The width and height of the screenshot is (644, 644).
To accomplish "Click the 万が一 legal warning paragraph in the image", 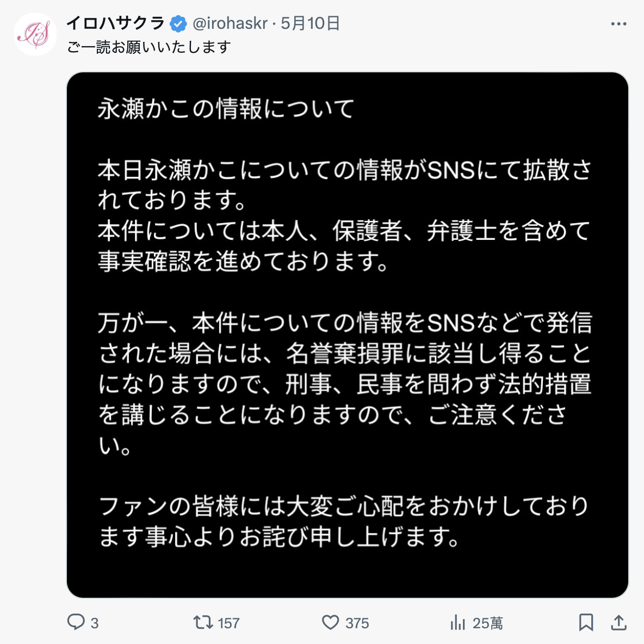I will pos(344,384).
